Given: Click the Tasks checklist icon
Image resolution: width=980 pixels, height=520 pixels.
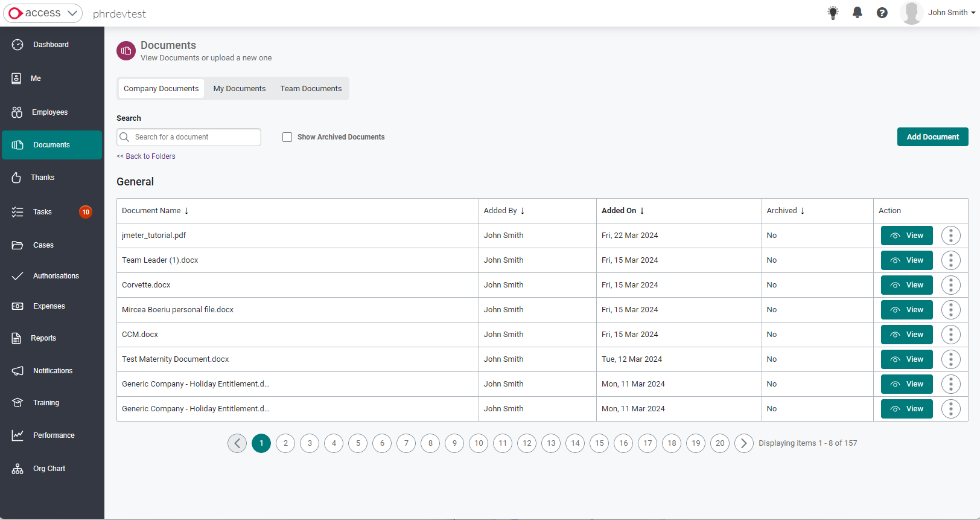Looking at the screenshot, I should click(17, 212).
